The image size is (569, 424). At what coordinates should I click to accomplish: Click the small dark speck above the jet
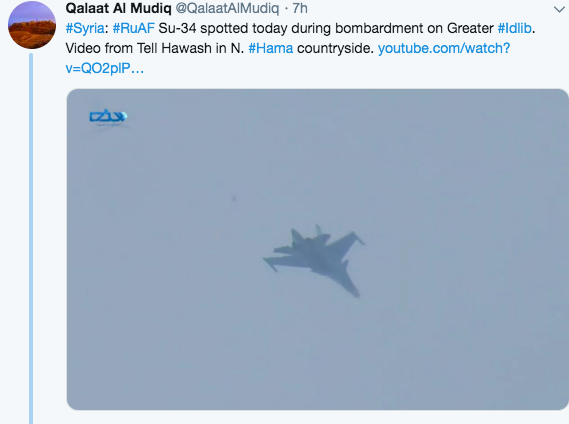pos(234,198)
